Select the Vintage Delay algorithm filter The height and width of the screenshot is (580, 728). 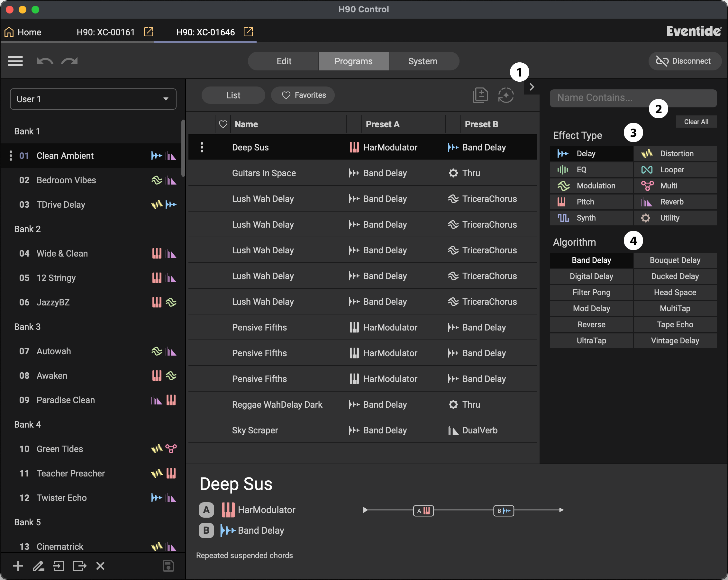point(675,341)
